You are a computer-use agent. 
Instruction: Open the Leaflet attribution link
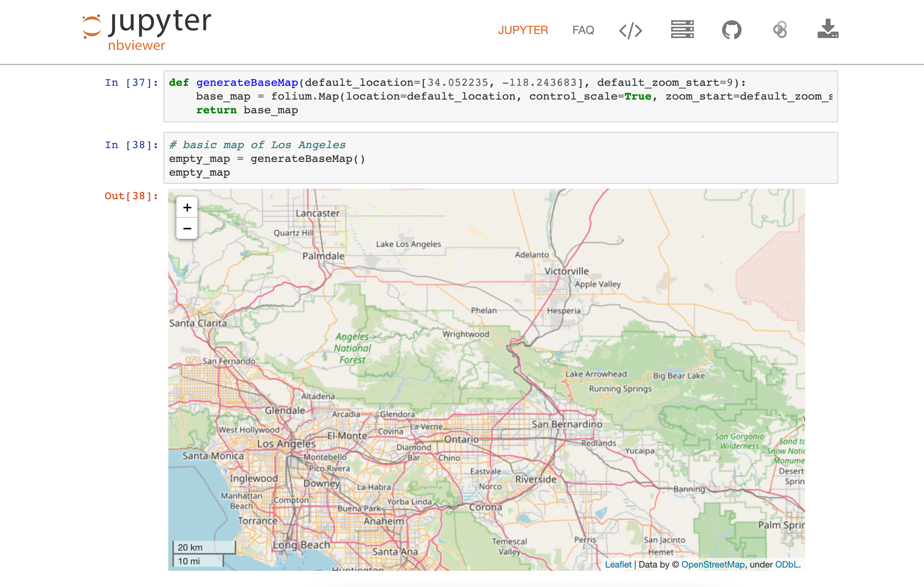pos(618,564)
